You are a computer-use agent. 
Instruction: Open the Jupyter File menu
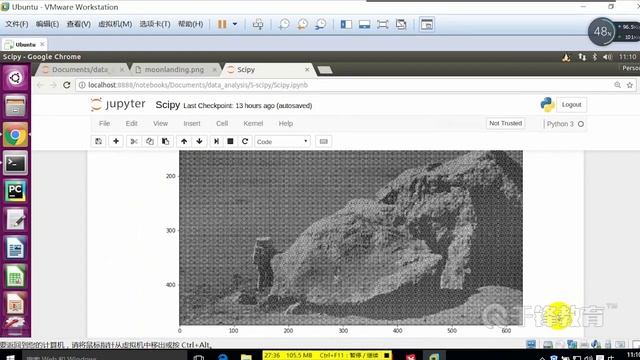tap(104, 123)
